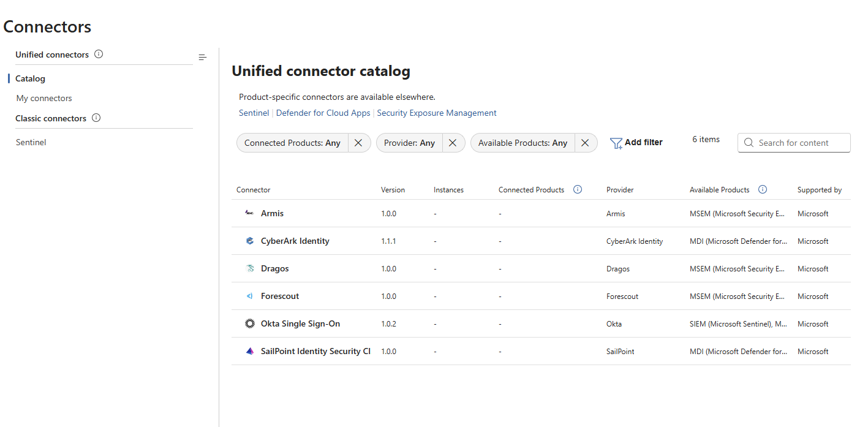868x427 pixels.
Task: Click the CyberArk Identity provider cell
Action: point(635,241)
